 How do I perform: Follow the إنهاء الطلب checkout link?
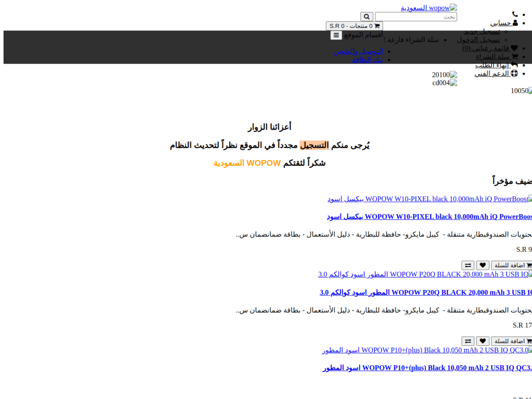(497, 65)
